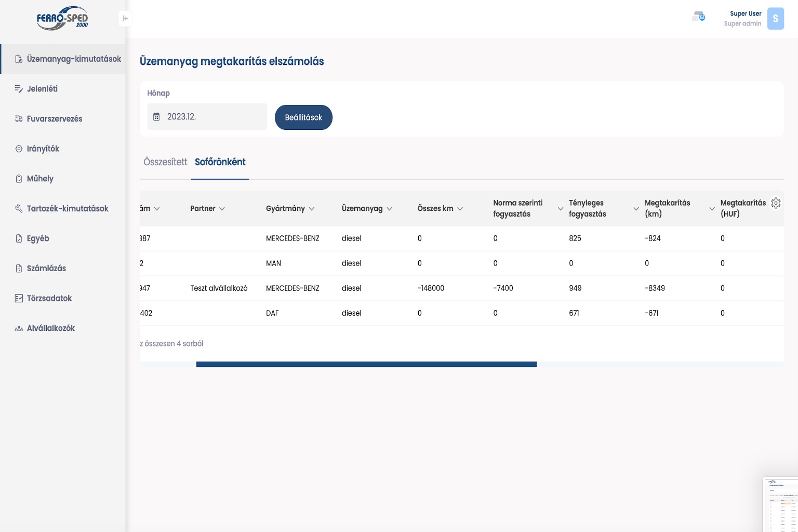Click the Super User avatar

[775, 19]
